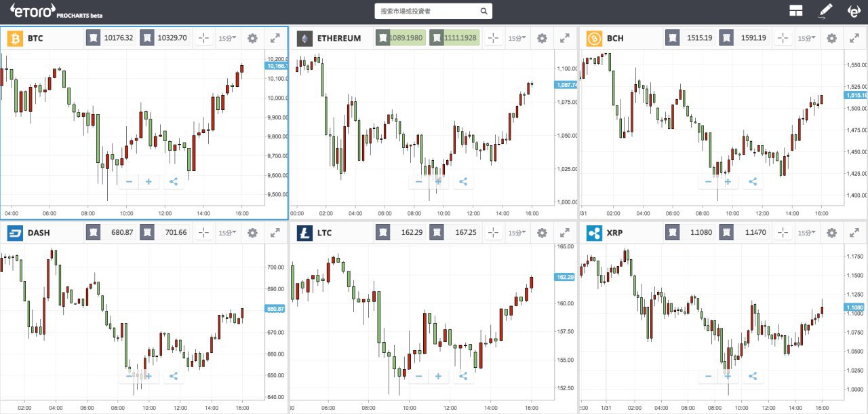Open XRP chart settings gear
The width and height of the screenshot is (868, 414).
(x=831, y=233)
